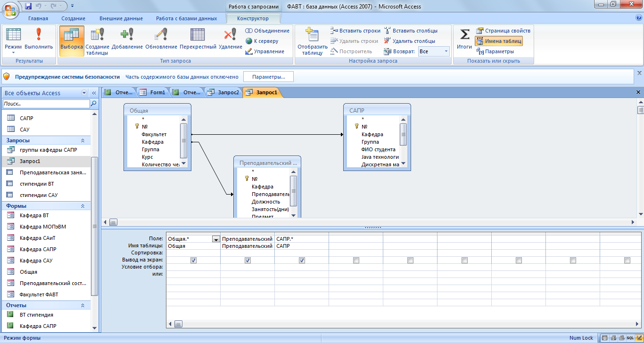Open the Внешние данные ribbon tab
This screenshot has height=343, width=644.
click(121, 18)
